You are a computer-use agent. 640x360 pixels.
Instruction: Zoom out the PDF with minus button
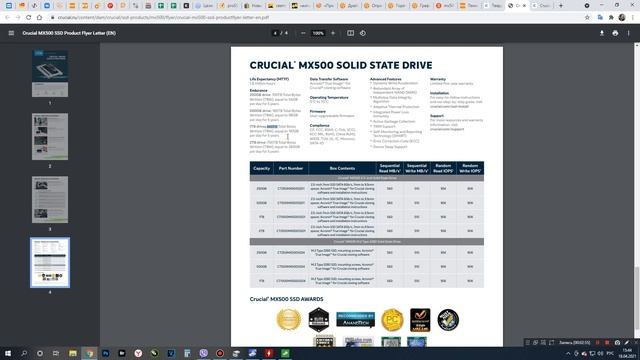pyautogui.click(x=303, y=33)
